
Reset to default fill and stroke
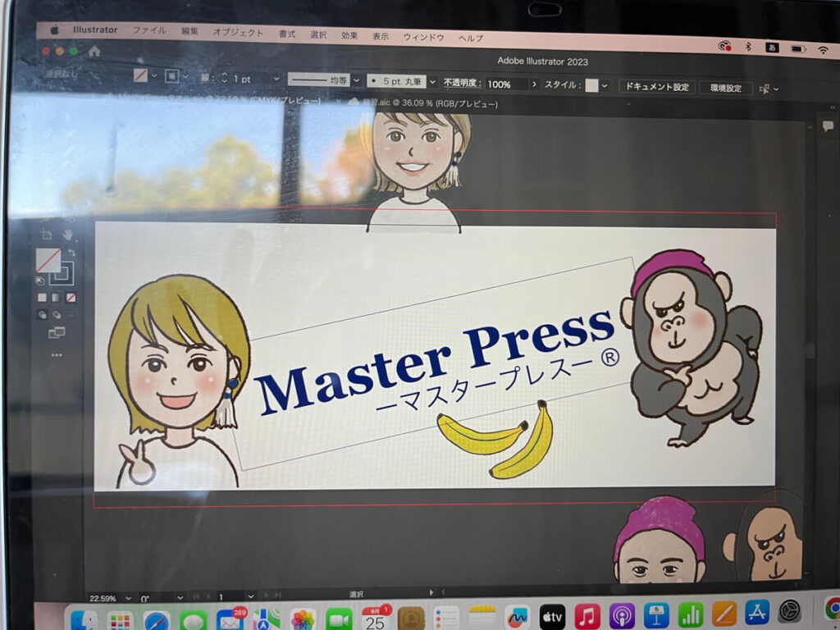click(x=40, y=281)
